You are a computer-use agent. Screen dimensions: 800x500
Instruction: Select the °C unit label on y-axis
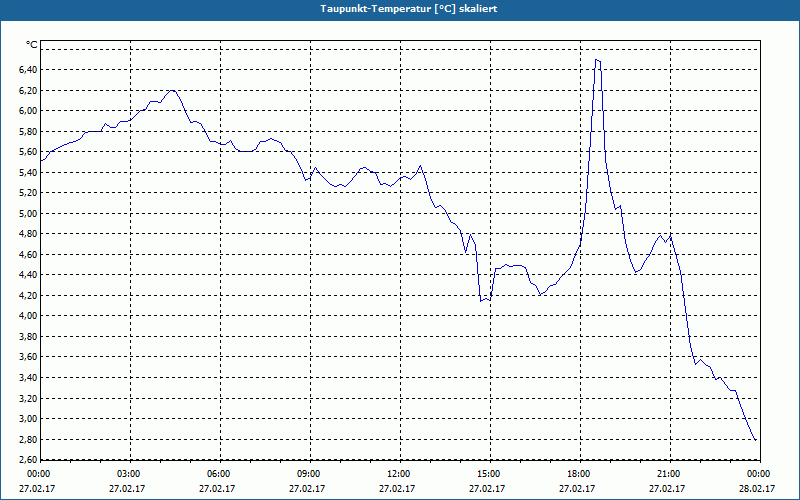[32, 45]
